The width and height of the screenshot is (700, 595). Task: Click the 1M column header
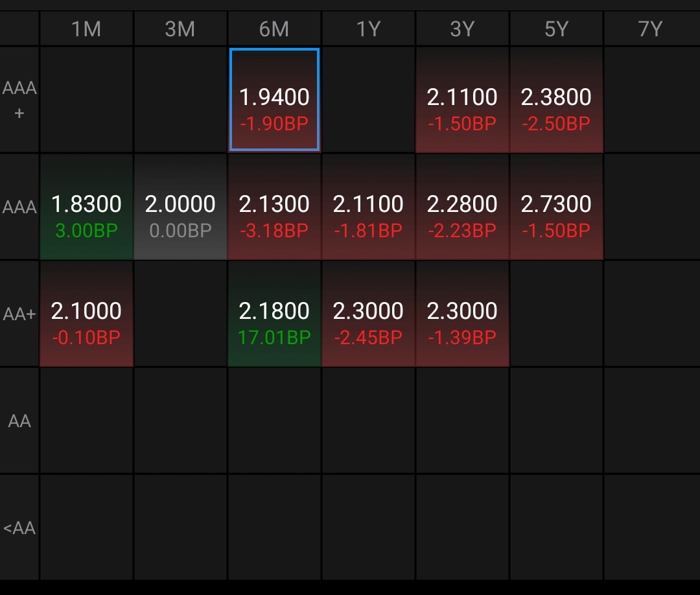coord(86,29)
